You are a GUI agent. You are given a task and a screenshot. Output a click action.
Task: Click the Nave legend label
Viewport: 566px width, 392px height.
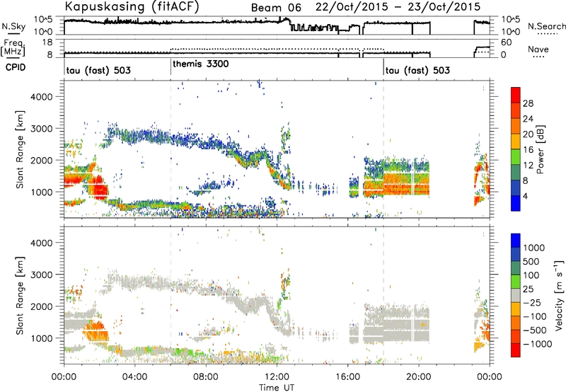click(x=538, y=50)
